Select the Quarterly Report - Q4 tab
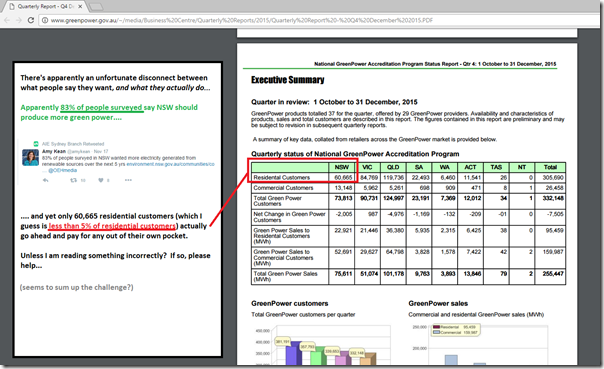This screenshot has height=369, width=604. point(46,7)
